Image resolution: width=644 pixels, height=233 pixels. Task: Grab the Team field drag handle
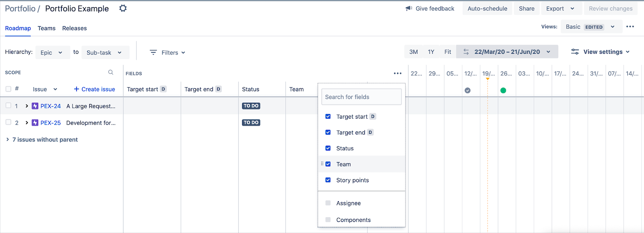322,164
